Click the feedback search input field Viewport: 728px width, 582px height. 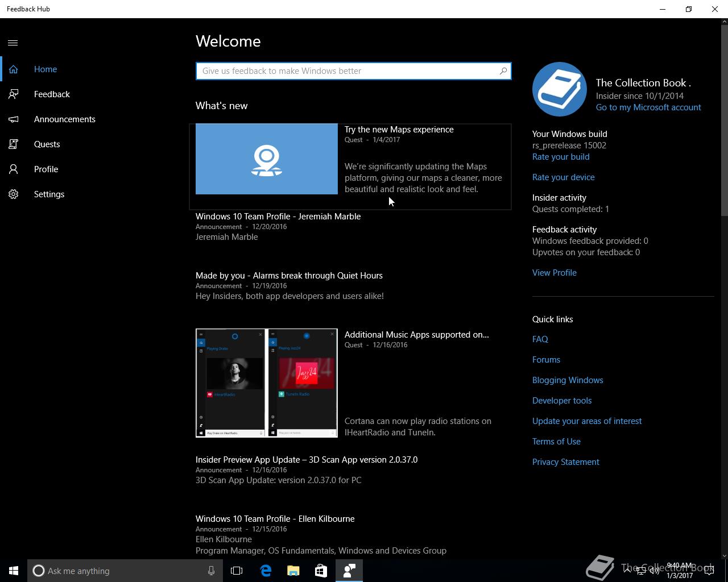click(353, 71)
